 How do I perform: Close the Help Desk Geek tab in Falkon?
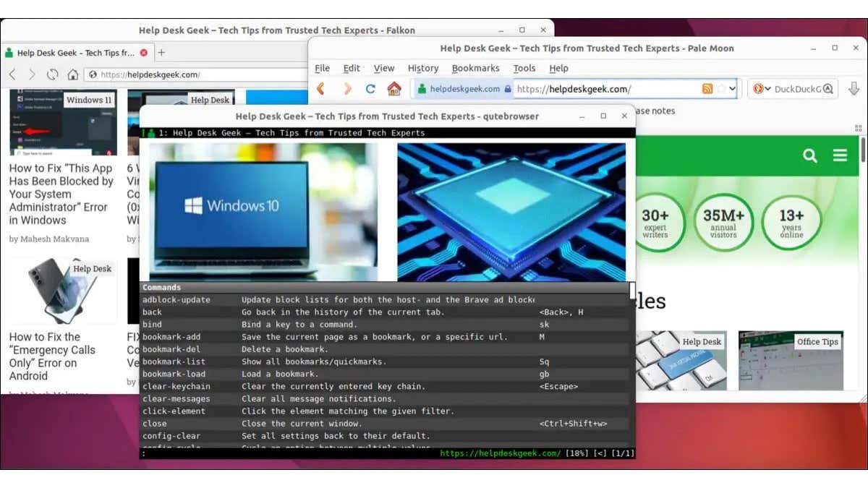[x=144, y=53]
